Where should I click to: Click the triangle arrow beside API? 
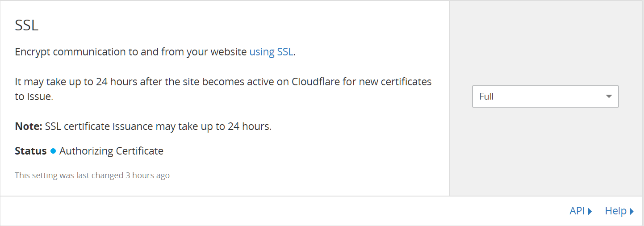coord(590,212)
